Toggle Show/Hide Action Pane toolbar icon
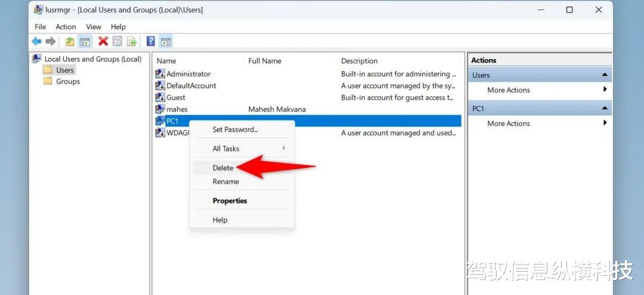 coord(166,41)
